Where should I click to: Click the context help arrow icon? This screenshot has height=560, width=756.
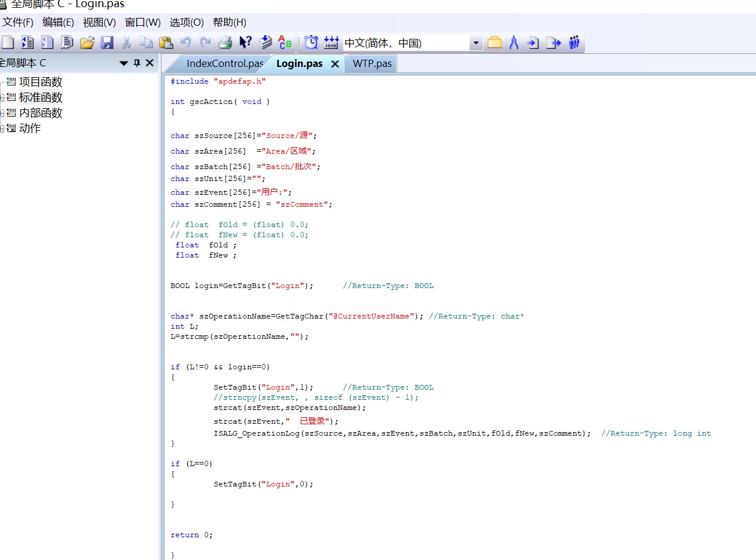pyautogui.click(x=245, y=42)
